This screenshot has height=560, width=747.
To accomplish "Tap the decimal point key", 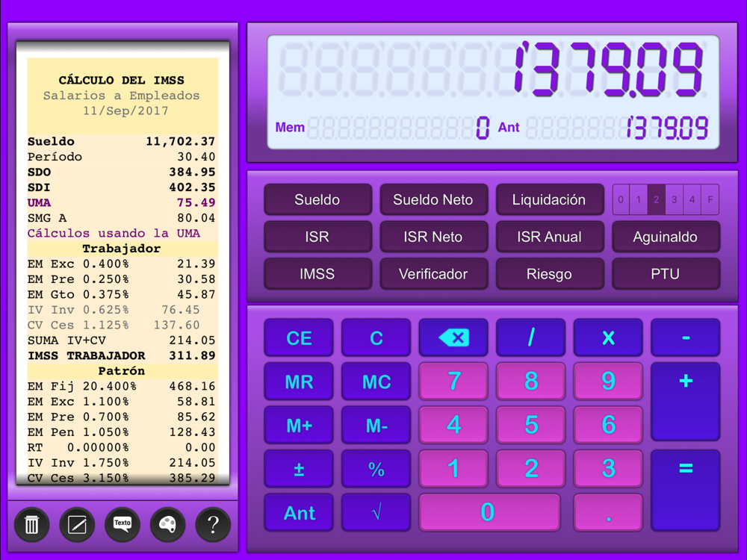I will [608, 512].
